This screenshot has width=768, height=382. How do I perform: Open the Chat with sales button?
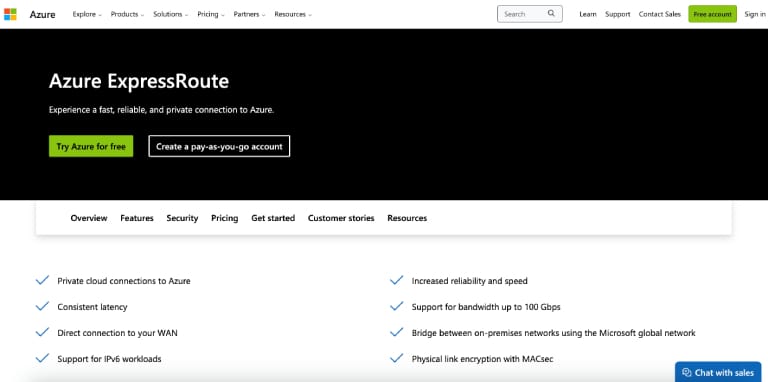(x=718, y=372)
